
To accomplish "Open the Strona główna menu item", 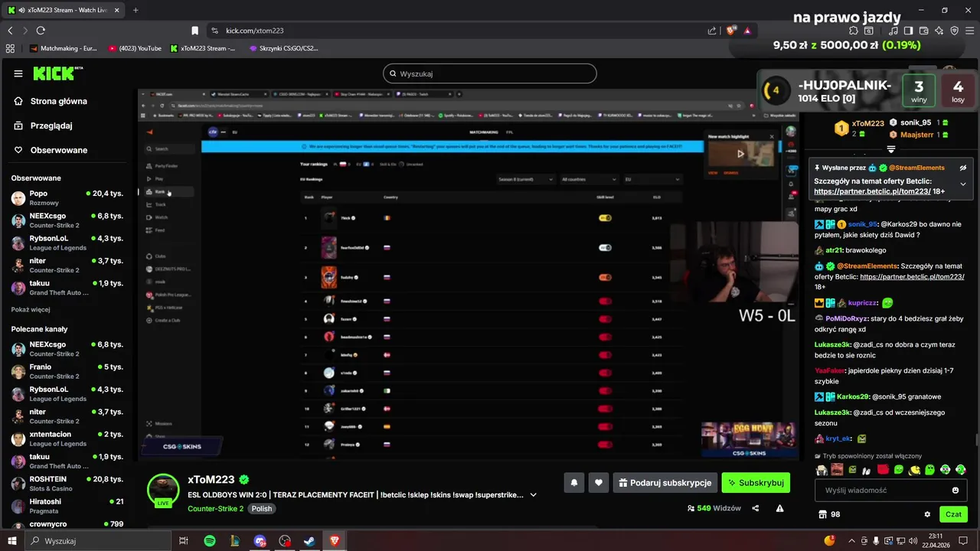I will (x=51, y=101).
